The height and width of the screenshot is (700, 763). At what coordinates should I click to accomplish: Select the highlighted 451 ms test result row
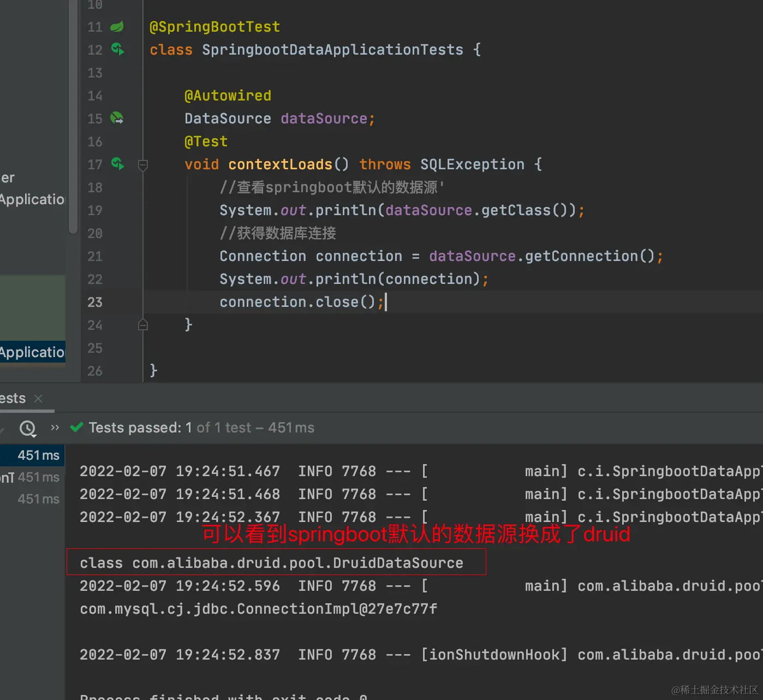(x=32, y=455)
